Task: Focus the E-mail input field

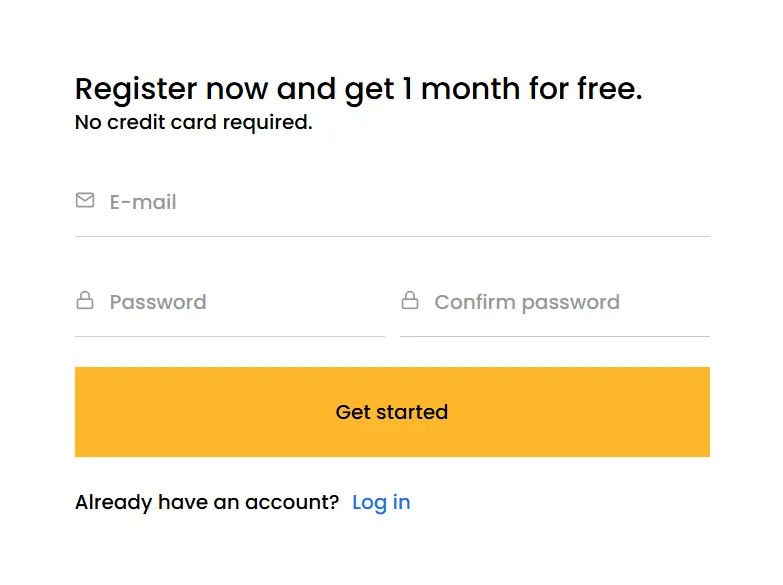Action: click(x=400, y=202)
